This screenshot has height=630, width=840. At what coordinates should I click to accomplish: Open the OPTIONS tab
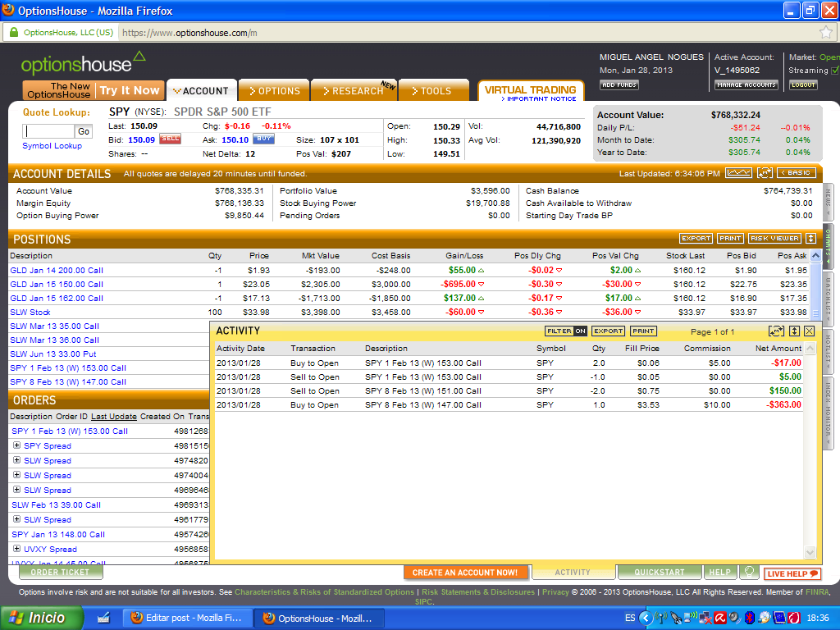click(274, 90)
